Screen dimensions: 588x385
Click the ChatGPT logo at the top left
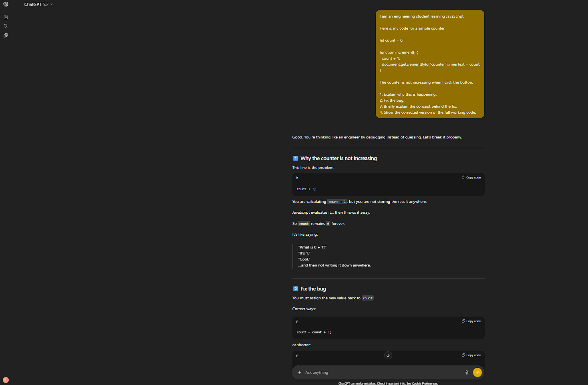(6, 4)
